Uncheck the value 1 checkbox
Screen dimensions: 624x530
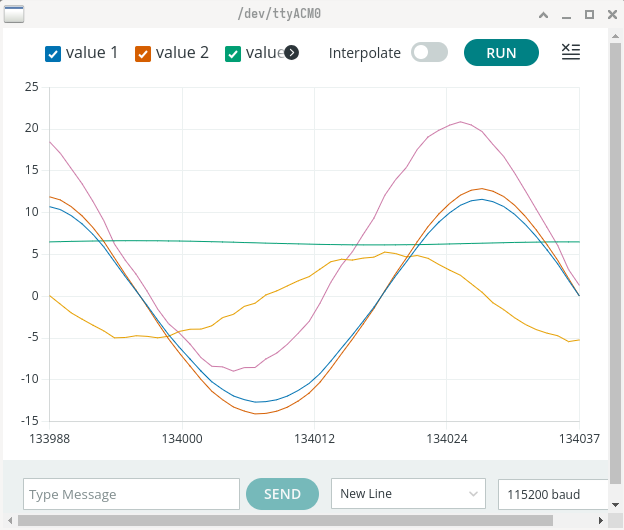coord(54,54)
